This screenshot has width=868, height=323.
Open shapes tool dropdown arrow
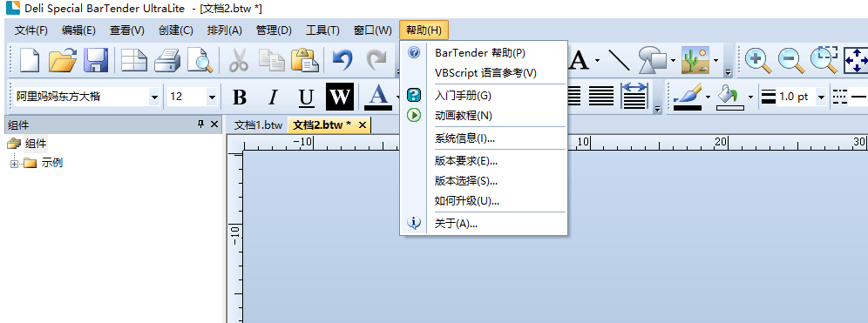(673, 60)
